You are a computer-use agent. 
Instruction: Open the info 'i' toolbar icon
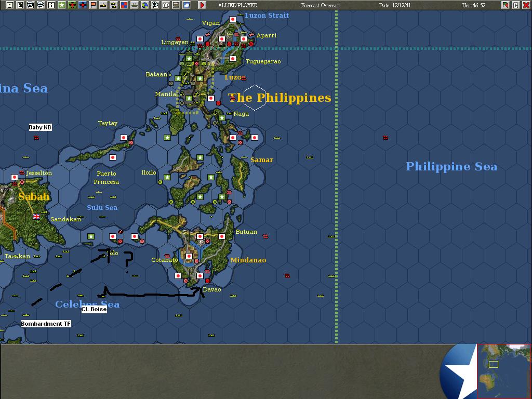pos(51,5)
